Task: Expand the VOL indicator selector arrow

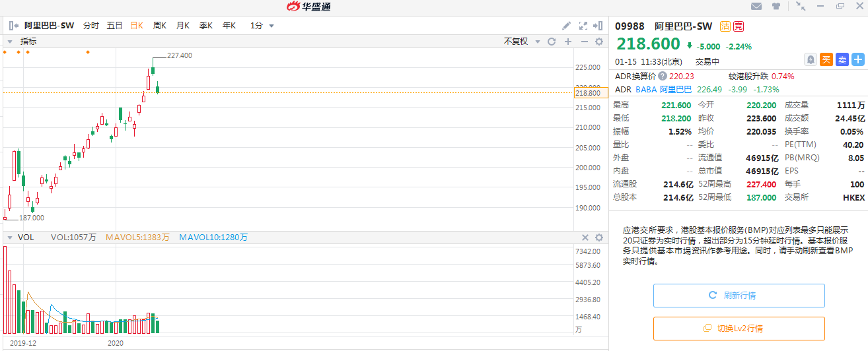Action: (x=10, y=238)
